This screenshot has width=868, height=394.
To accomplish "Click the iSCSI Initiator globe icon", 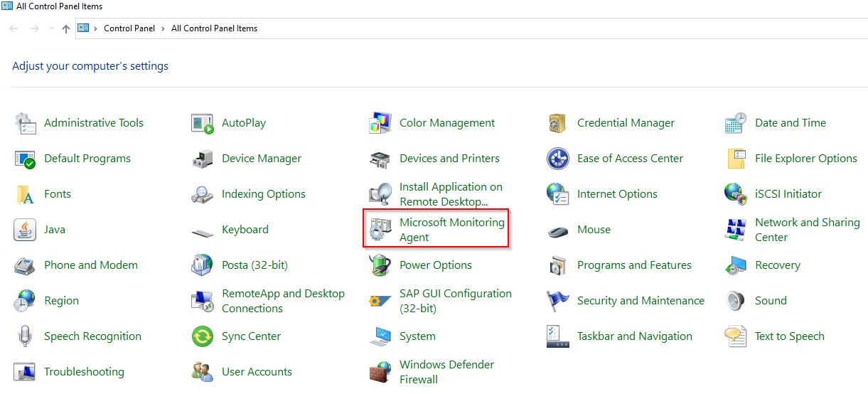I will 735,194.
